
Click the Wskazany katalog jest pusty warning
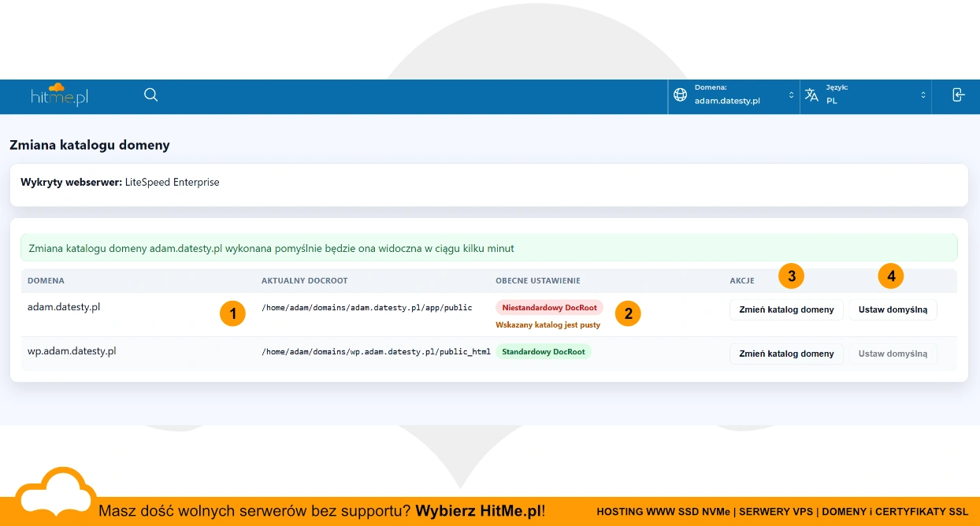tap(548, 324)
